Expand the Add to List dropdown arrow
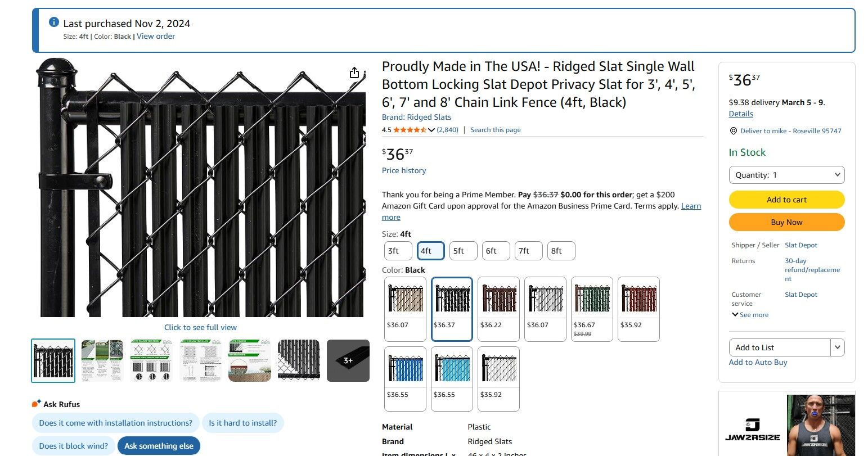Image resolution: width=868 pixels, height=456 pixels. point(838,347)
